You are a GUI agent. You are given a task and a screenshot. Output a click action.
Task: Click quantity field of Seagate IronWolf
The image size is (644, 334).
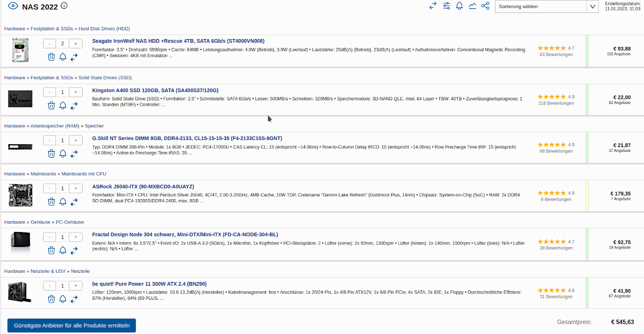pos(62,44)
